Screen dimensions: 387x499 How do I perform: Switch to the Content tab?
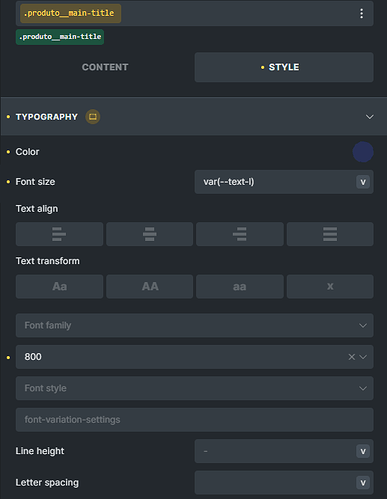[x=105, y=67]
